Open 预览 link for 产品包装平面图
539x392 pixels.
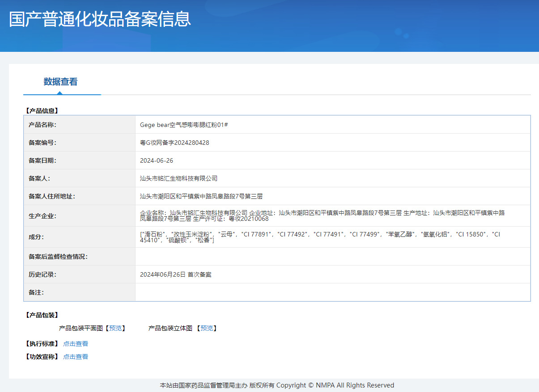(115, 328)
